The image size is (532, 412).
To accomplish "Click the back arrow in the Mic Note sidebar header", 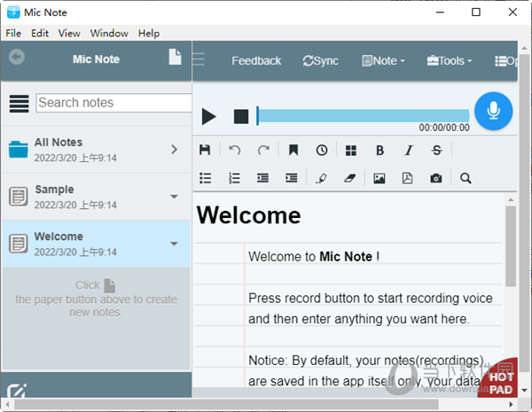I will tap(17, 57).
